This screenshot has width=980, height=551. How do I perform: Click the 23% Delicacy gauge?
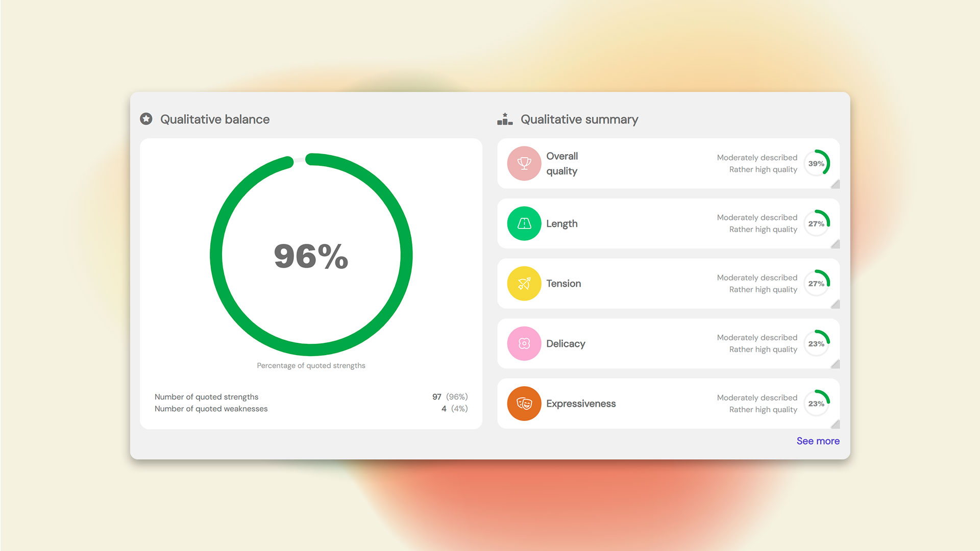click(x=817, y=343)
